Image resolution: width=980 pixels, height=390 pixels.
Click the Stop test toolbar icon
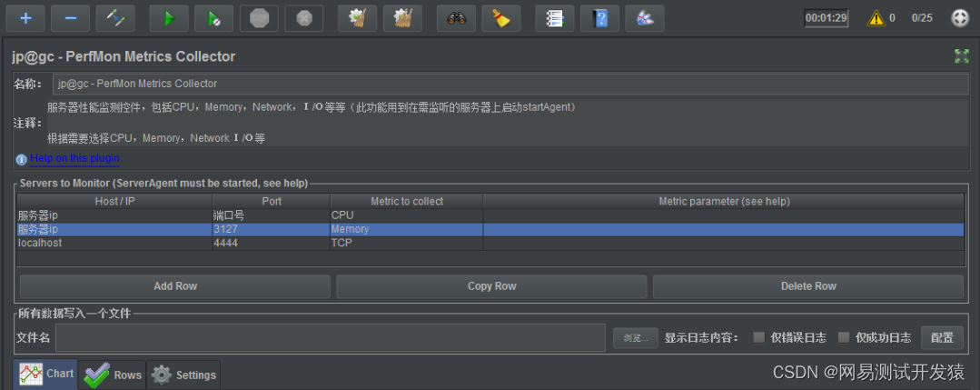click(x=259, y=18)
